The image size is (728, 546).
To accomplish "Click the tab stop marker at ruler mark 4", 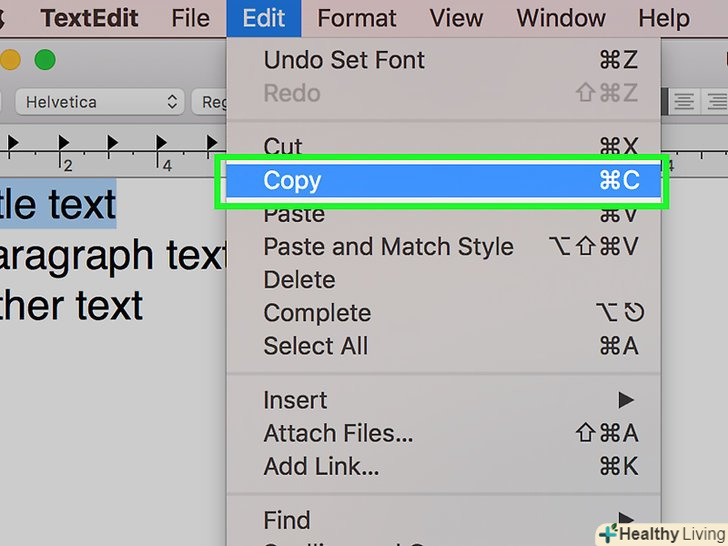I will click(x=161, y=142).
